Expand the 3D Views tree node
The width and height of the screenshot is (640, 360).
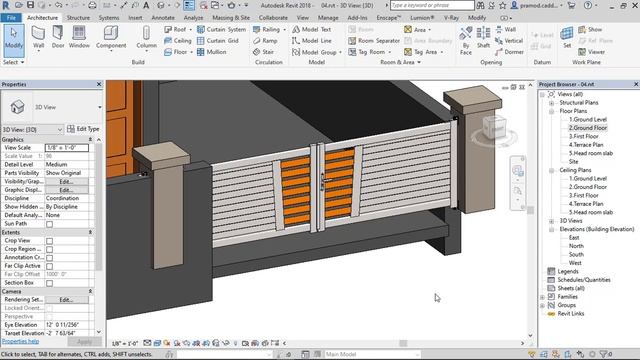[551, 221]
